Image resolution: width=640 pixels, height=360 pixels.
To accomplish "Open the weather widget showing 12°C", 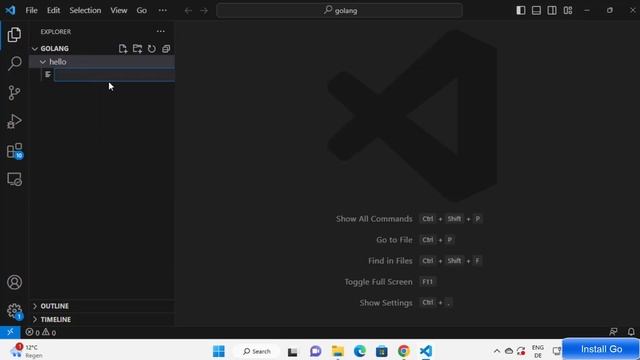I will pyautogui.click(x=27, y=351).
